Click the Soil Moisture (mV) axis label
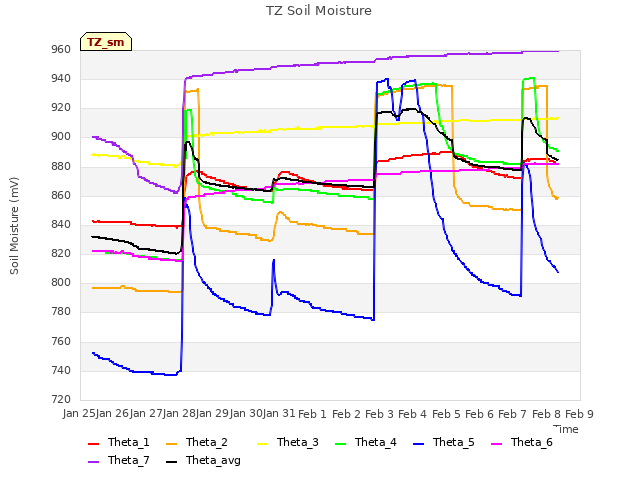640x480 pixels. pos(14,226)
